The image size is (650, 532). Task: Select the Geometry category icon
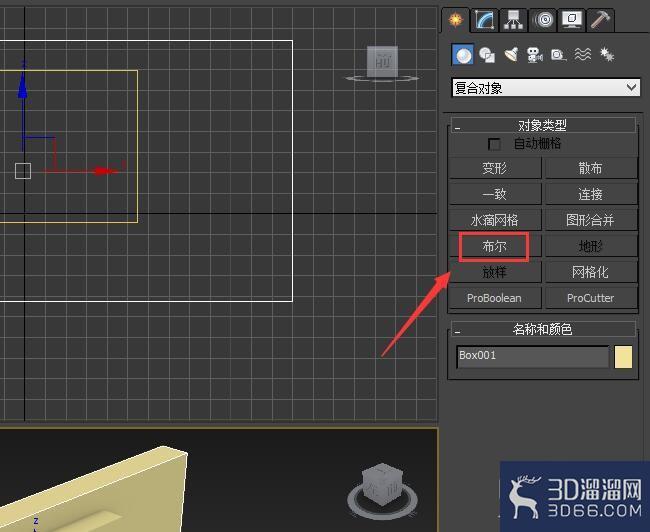[x=463, y=55]
